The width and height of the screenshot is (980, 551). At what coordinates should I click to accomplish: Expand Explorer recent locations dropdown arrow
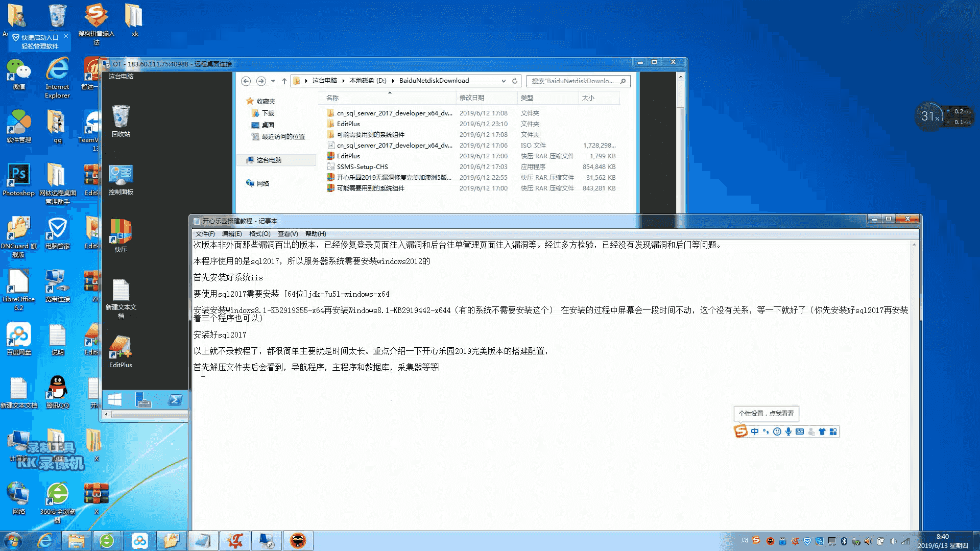click(x=273, y=81)
